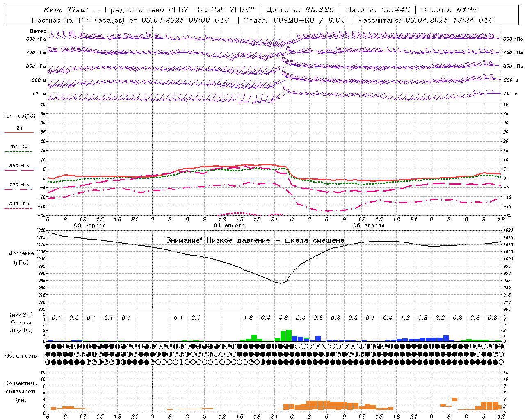Click the (мм/3ч.) unit label

tap(21, 315)
